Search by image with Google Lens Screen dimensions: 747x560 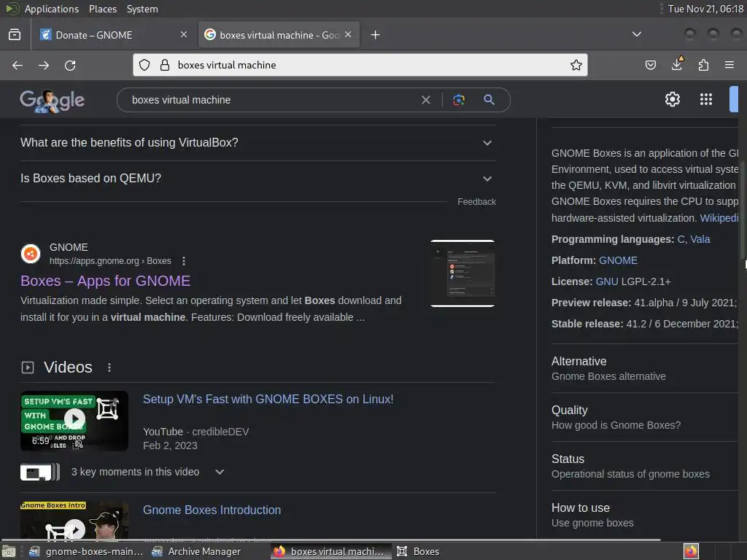[x=459, y=100]
